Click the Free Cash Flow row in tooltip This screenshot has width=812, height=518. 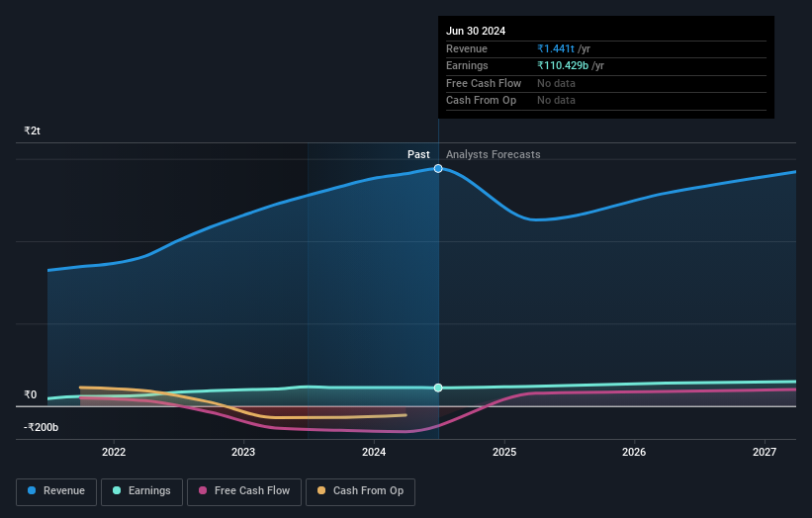tap(606, 83)
